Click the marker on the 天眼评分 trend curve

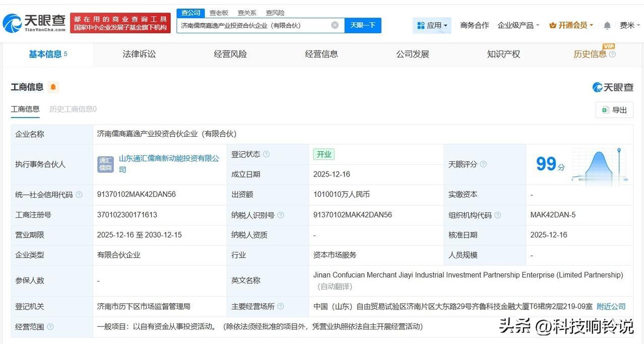(x=619, y=150)
